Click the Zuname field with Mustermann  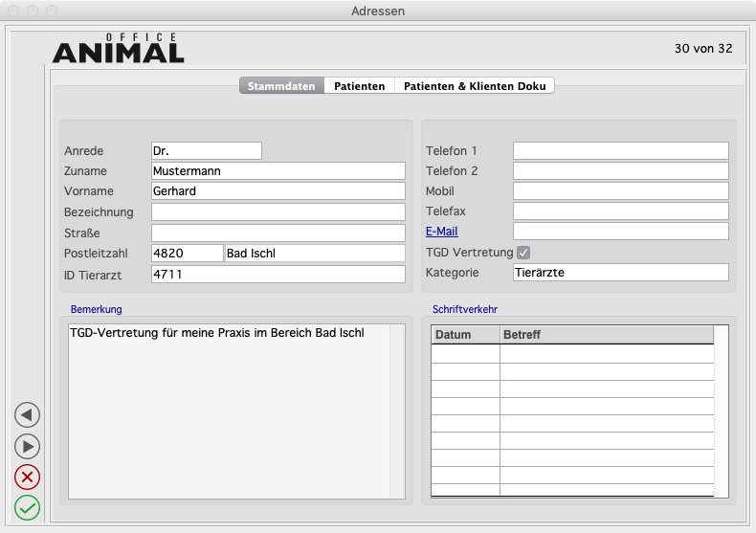pos(278,171)
